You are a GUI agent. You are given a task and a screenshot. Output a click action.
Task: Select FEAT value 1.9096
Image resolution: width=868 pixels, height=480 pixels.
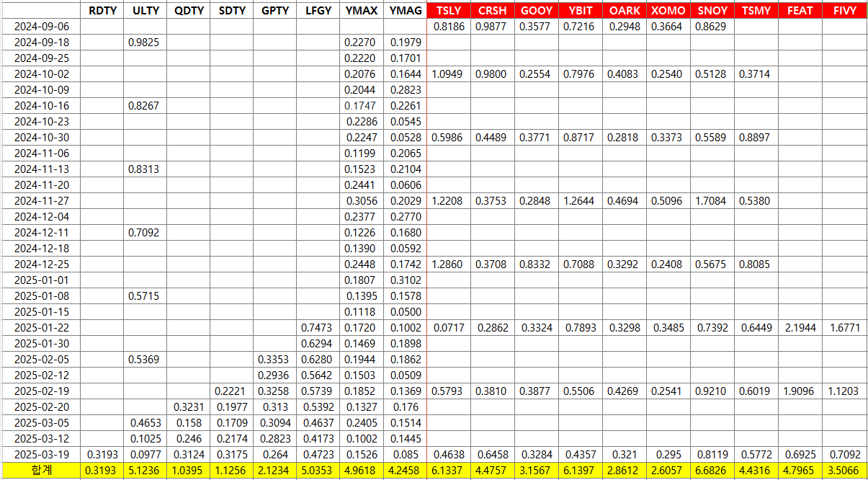tap(800, 391)
